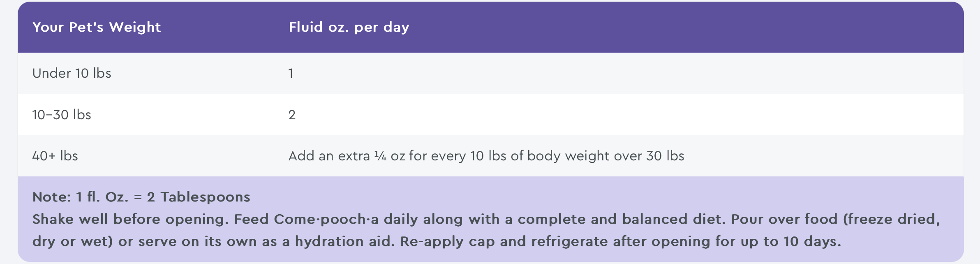980x264 pixels.
Task: Click the "Come·pooch·a" product name
Action: pos(326,219)
